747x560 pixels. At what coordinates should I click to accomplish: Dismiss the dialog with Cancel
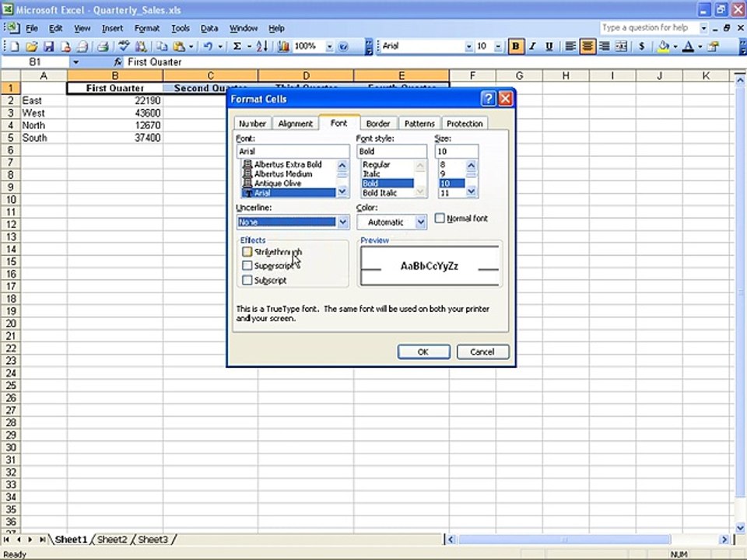coord(482,352)
